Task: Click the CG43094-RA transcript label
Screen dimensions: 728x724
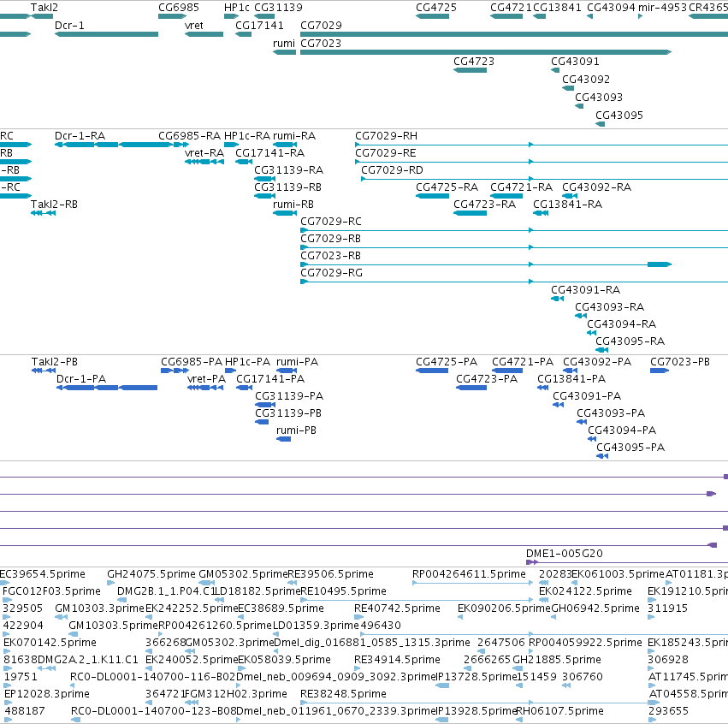Action: click(621, 324)
